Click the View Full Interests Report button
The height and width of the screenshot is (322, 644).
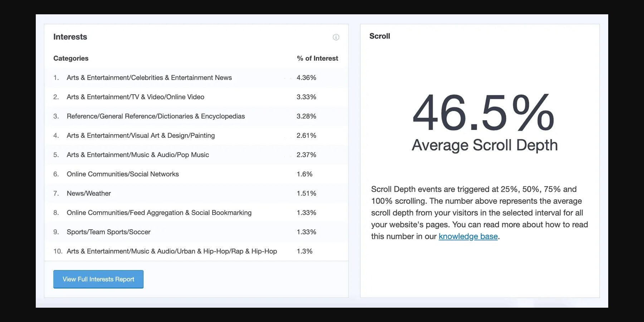coord(98,279)
